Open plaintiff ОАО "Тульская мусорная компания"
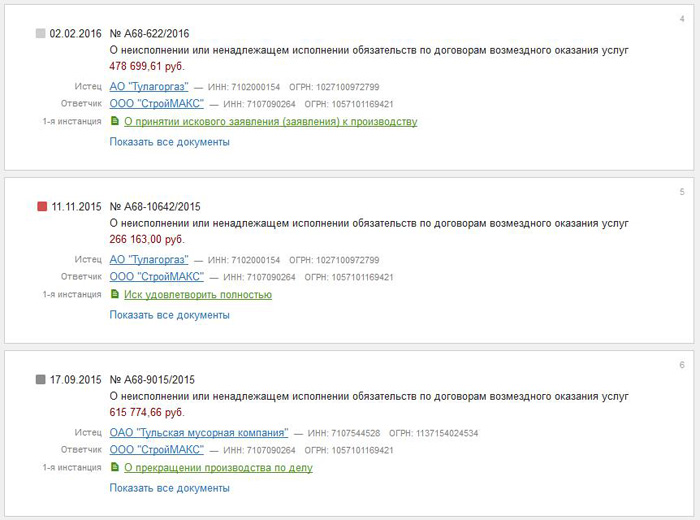The width and height of the screenshot is (700, 520). pos(199,433)
